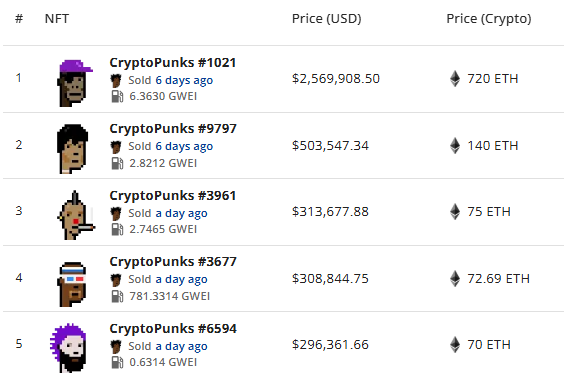Click the Ethereum icon next to 72.69 ETH

[455, 278]
